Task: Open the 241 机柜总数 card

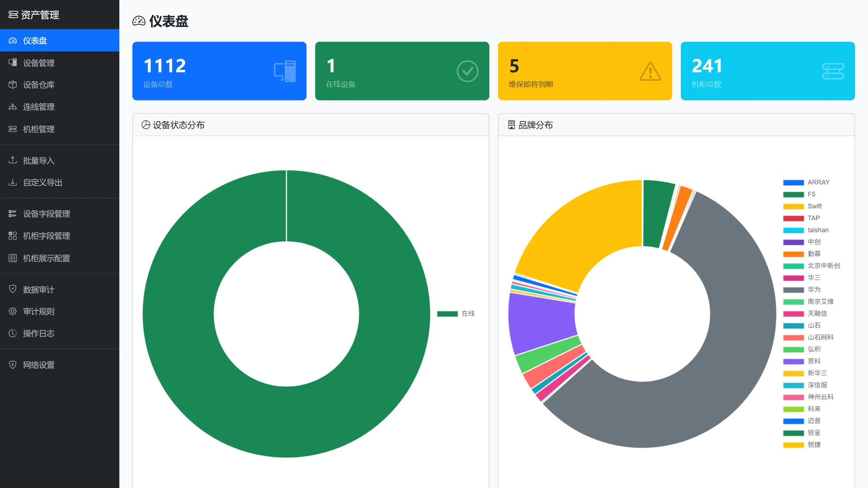Action: (x=768, y=71)
